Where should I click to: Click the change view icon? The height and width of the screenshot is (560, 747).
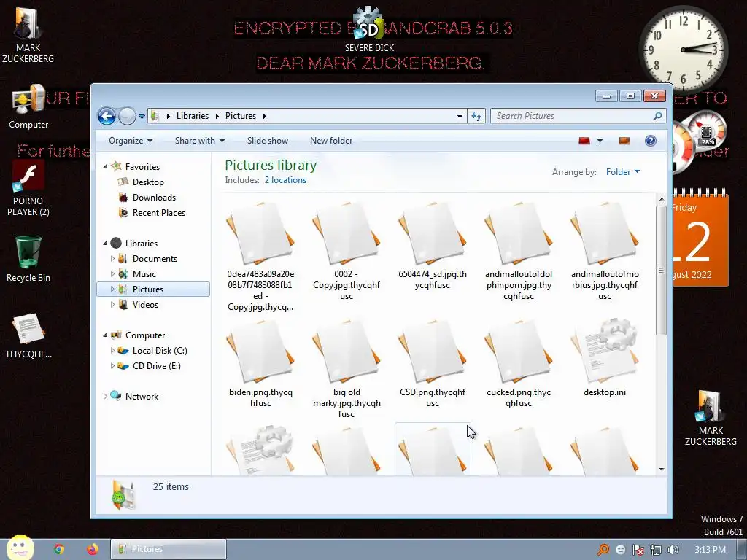coord(584,141)
